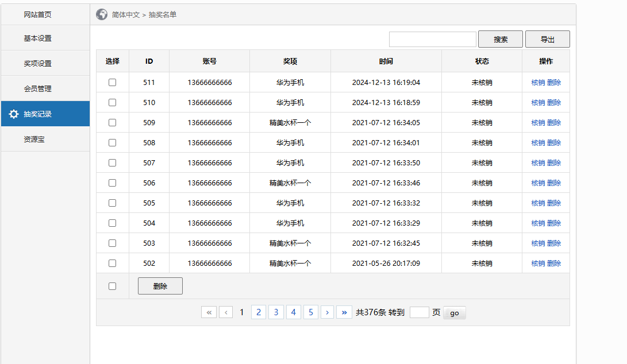Select the checkbox for record 502
627x364 pixels.
pyautogui.click(x=113, y=264)
